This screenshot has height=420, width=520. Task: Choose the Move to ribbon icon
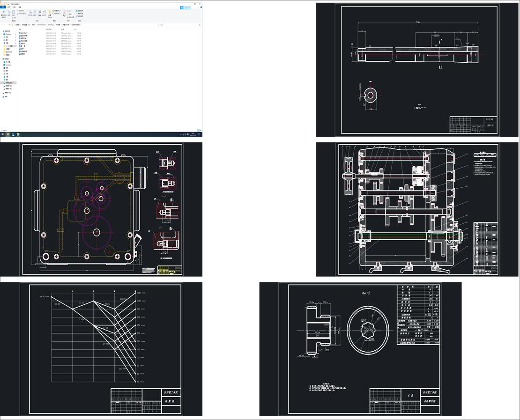pos(30,12)
